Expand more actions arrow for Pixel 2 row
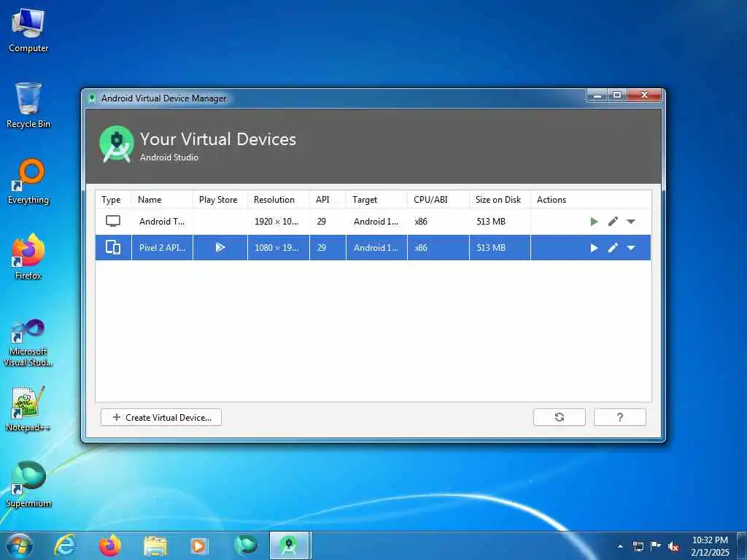This screenshot has width=747, height=560. pos(631,248)
